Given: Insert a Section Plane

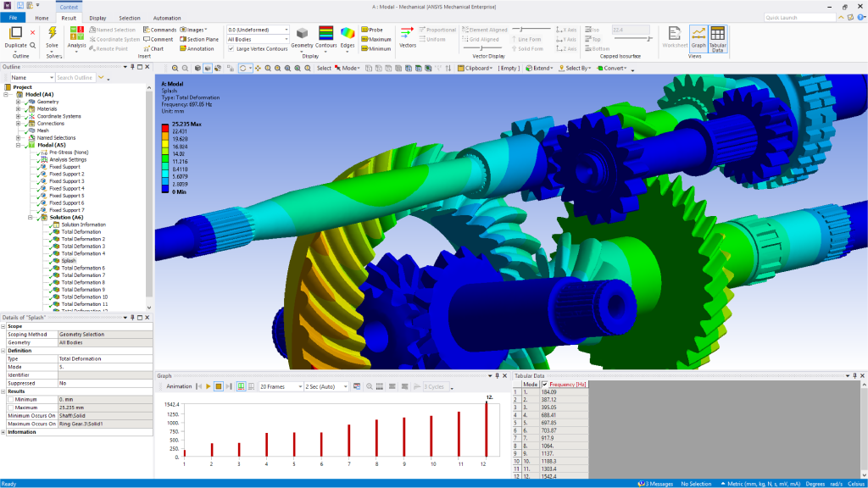Looking at the screenshot, I should click(202, 39).
